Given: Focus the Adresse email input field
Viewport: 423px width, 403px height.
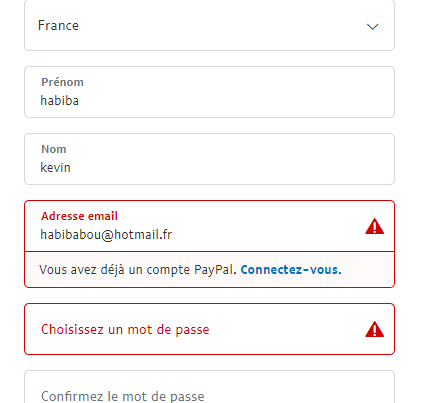Looking at the screenshot, I should [209, 226].
